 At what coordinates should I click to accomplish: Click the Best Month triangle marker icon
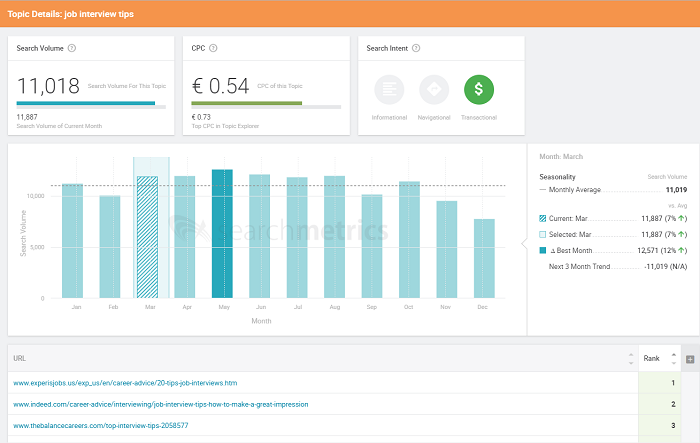[553, 249]
